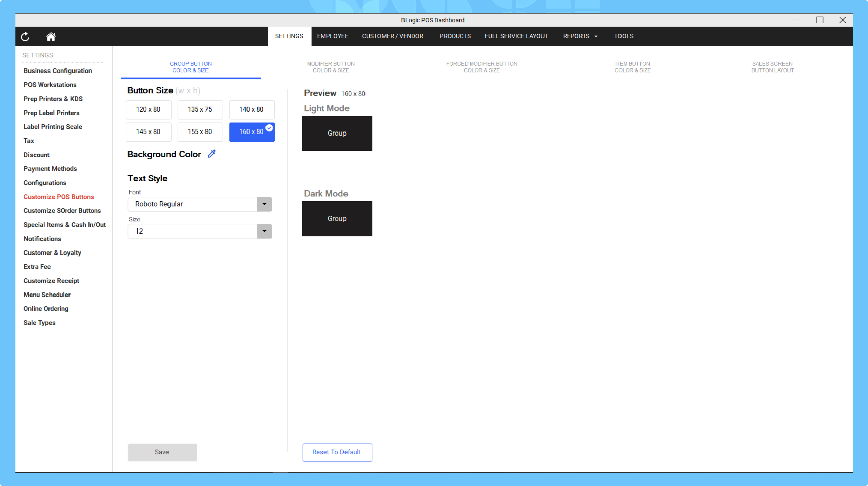Open the Reports menu dropdown
868x486 pixels.
click(580, 36)
